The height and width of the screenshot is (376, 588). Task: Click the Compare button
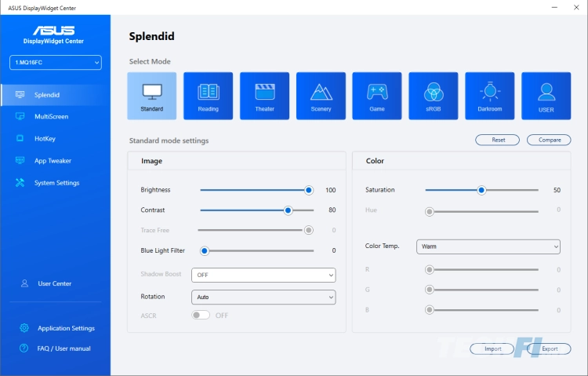coord(549,140)
